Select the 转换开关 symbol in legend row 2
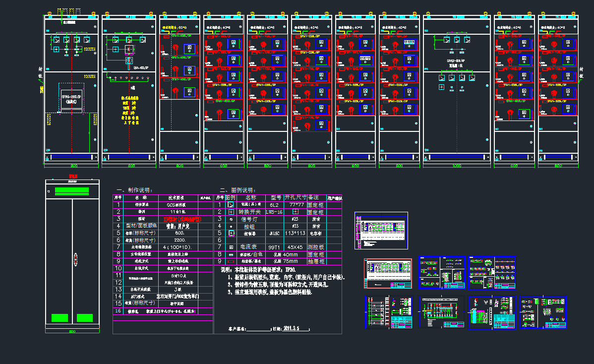This screenshot has width=594, height=364. coord(231,212)
